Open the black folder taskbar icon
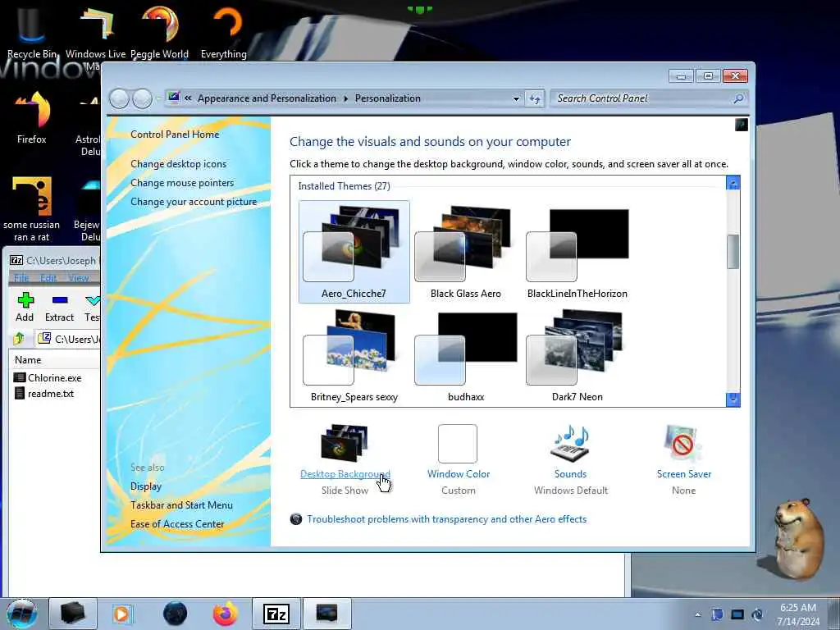Screen dimensions: 840x630 click(73, 614)
